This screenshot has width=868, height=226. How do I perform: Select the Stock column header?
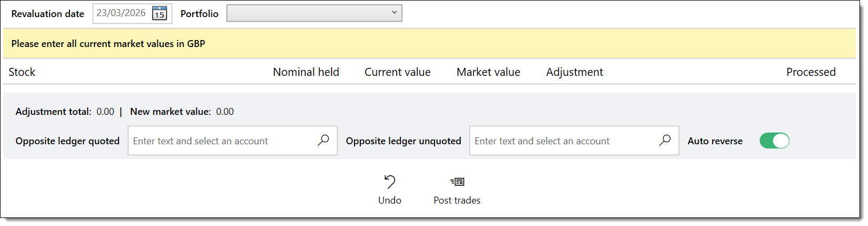(22, 72)
